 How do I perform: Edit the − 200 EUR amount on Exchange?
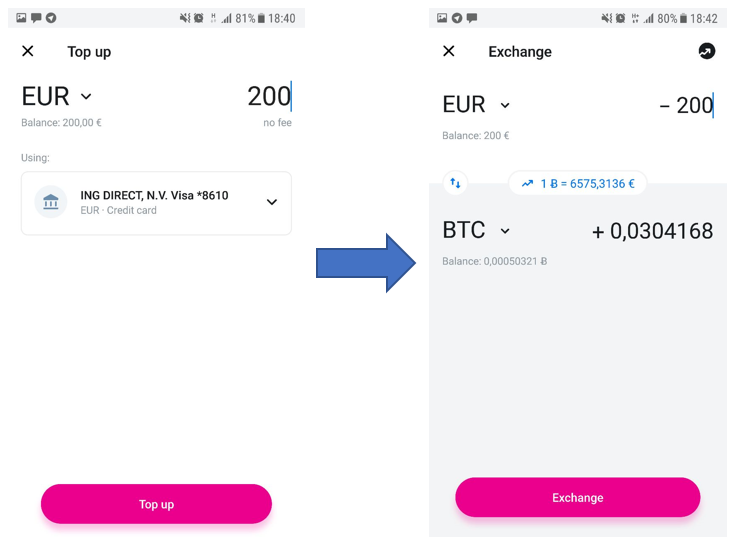pos(686,105)
